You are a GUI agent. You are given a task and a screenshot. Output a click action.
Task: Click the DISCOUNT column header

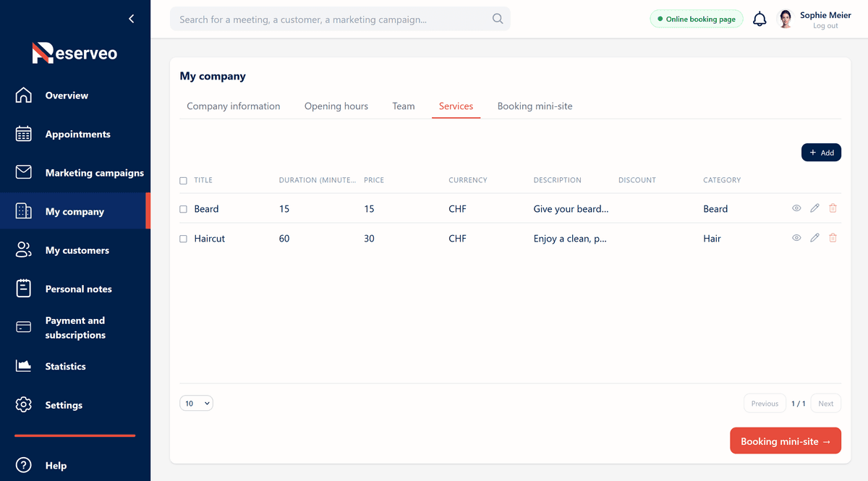637,180
